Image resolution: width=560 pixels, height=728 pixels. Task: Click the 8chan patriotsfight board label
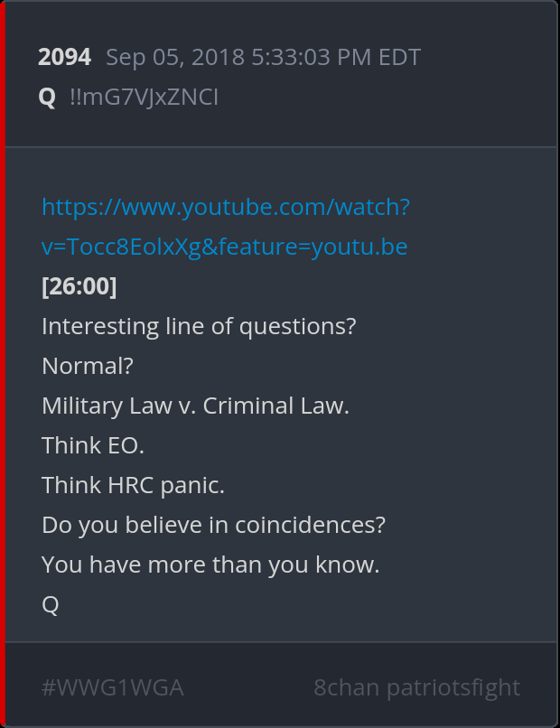[x=417, y=687]
